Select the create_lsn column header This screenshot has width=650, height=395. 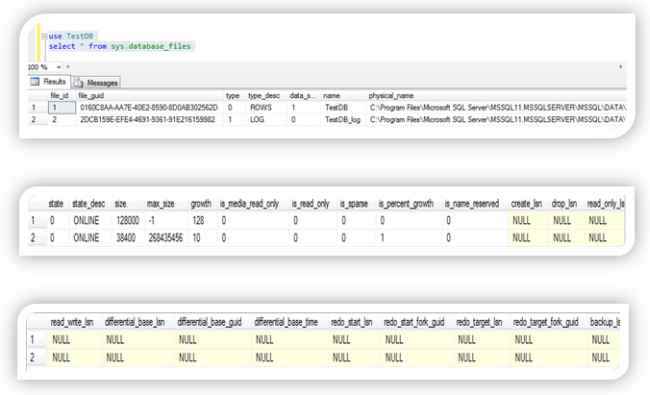pos(526,204)
